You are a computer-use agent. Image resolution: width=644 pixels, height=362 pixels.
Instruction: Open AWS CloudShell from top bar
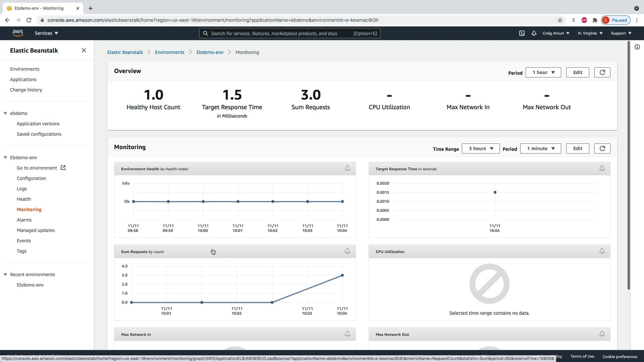coord(522,33)
